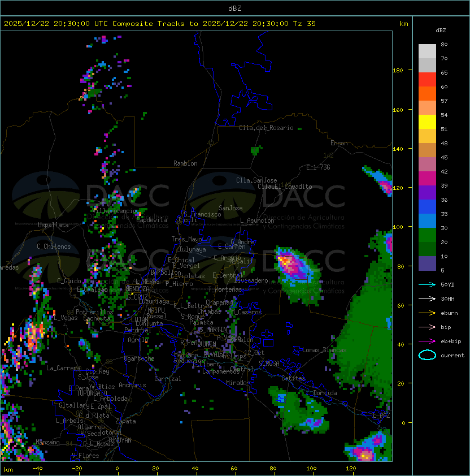Pick the bright green 20–30 dBZ swatch
The width and height of the screenshot is (470, 476).
coord(427,235)
